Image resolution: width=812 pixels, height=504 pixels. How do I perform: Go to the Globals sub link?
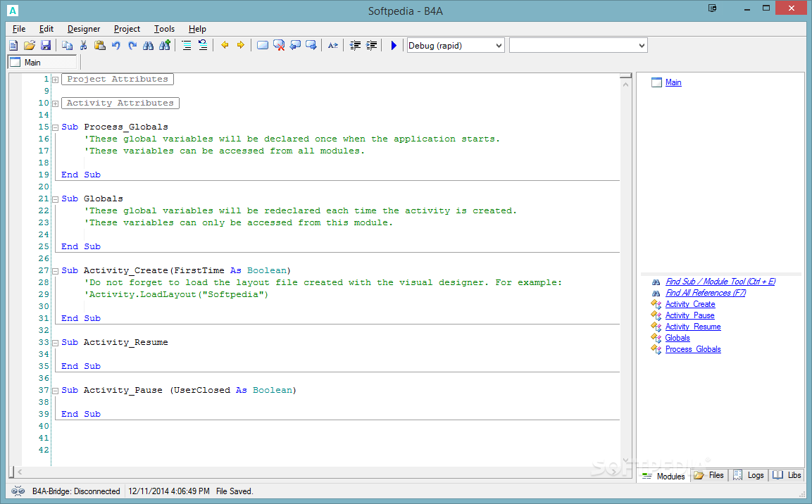677,338
